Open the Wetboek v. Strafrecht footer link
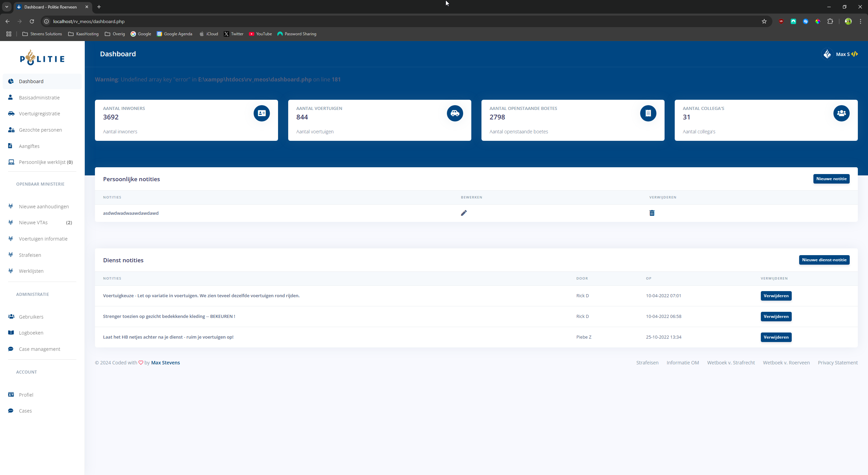Screen dimensions: 868x475 click(x=731, y=363)
